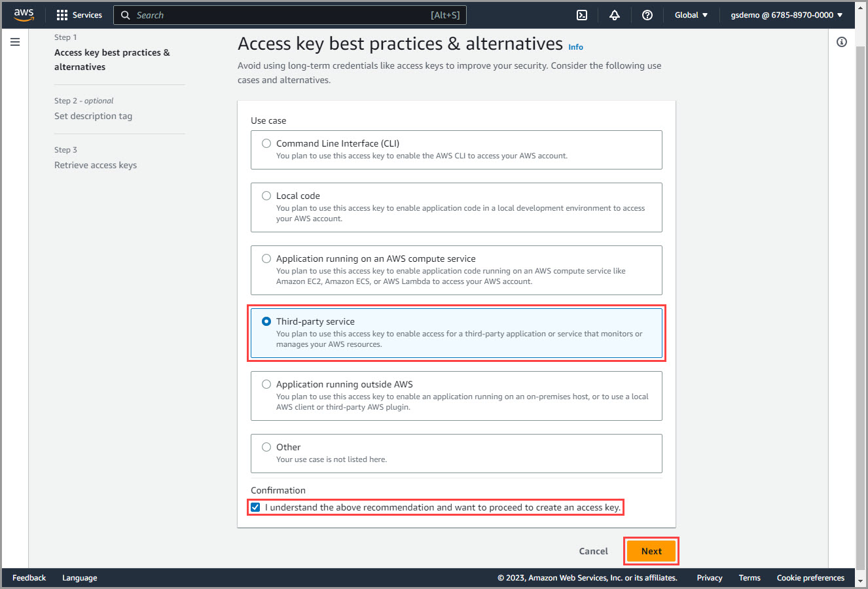The height and width of the screenshot is (589, 868).
Task: Open the gsdemo account dropdown menu
Action: point(786,15)
